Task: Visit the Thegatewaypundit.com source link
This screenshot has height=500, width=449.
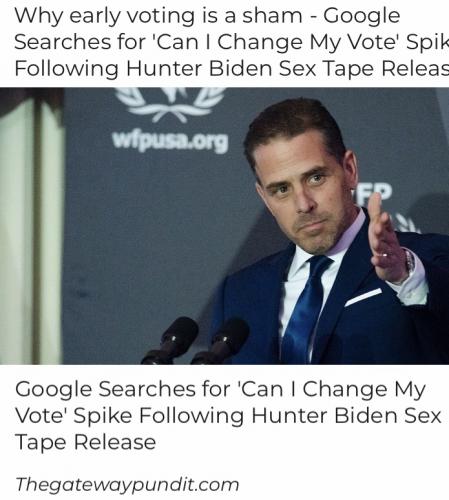Action: tap(127, 484)
